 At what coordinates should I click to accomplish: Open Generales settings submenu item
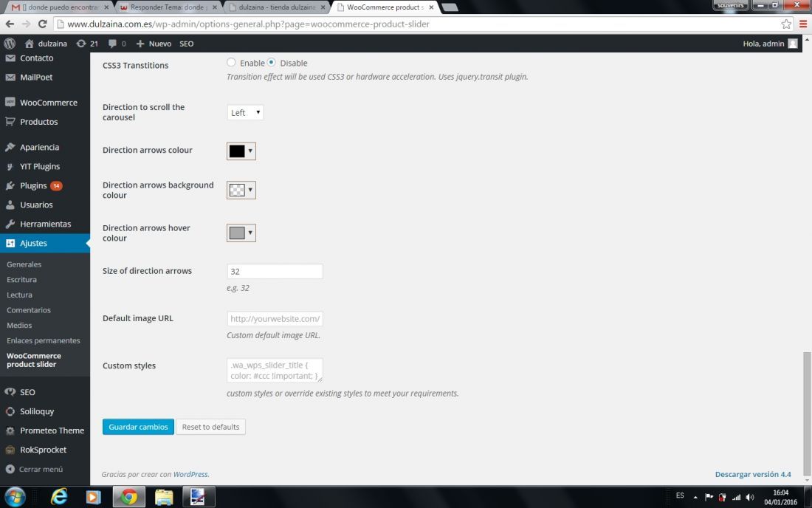(x=24, y=264)
